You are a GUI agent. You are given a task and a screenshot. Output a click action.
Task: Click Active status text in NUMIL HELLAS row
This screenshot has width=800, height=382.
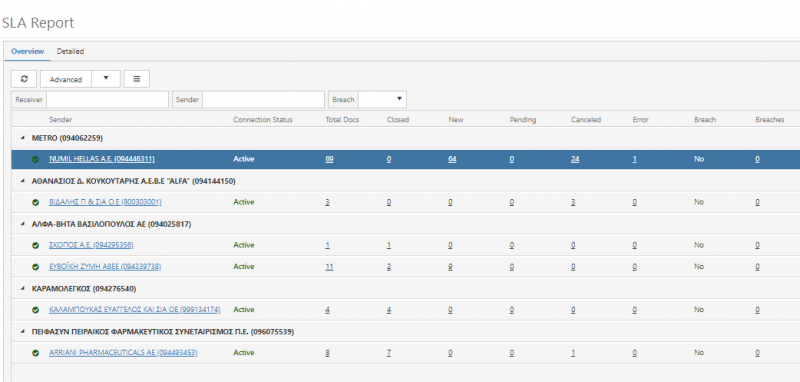[x=244, y=159]
